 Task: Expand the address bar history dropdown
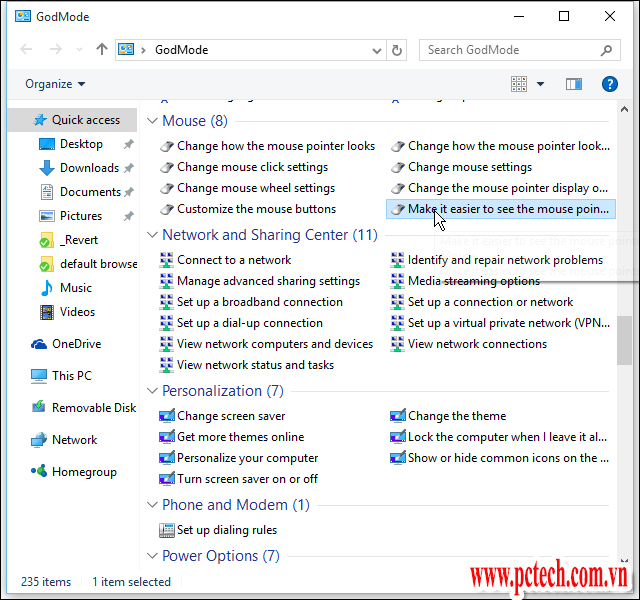coord(378,50)
